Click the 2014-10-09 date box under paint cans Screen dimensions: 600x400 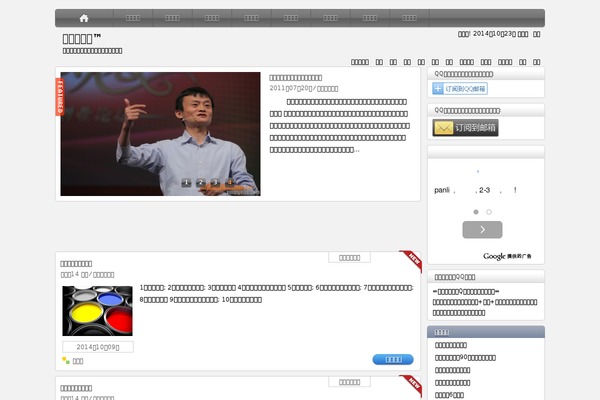[x=98, y=347]
